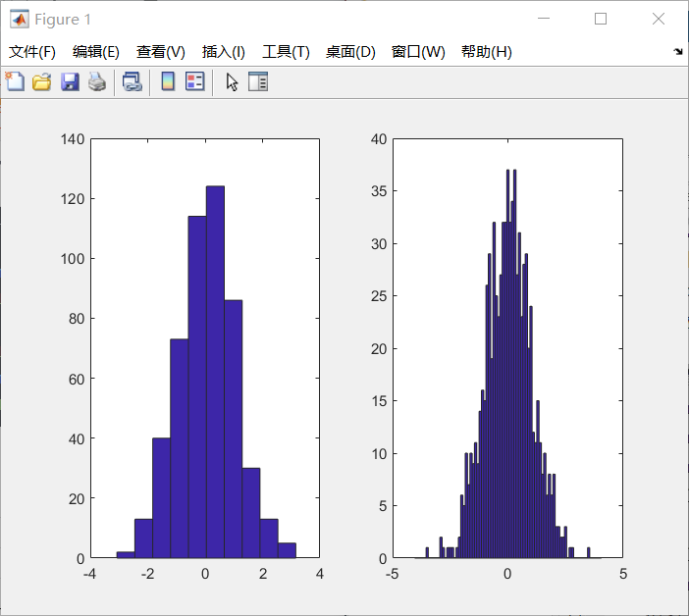Open the 窗口(W) menu

tap(418, 52)
